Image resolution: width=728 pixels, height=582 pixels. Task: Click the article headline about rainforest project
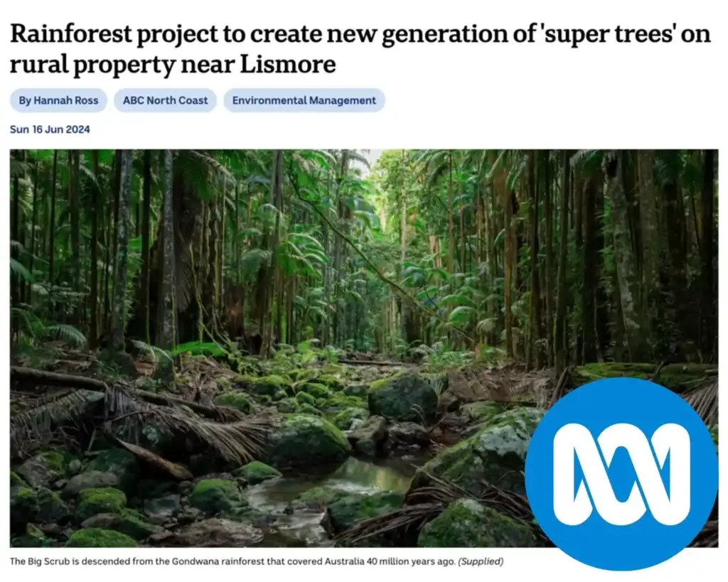360,49
